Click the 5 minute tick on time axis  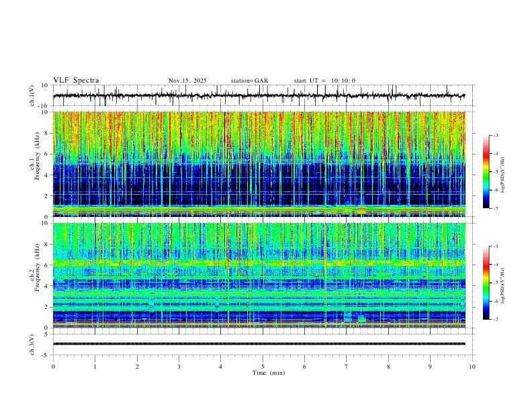pyautogui.click(x=263, y=367)
